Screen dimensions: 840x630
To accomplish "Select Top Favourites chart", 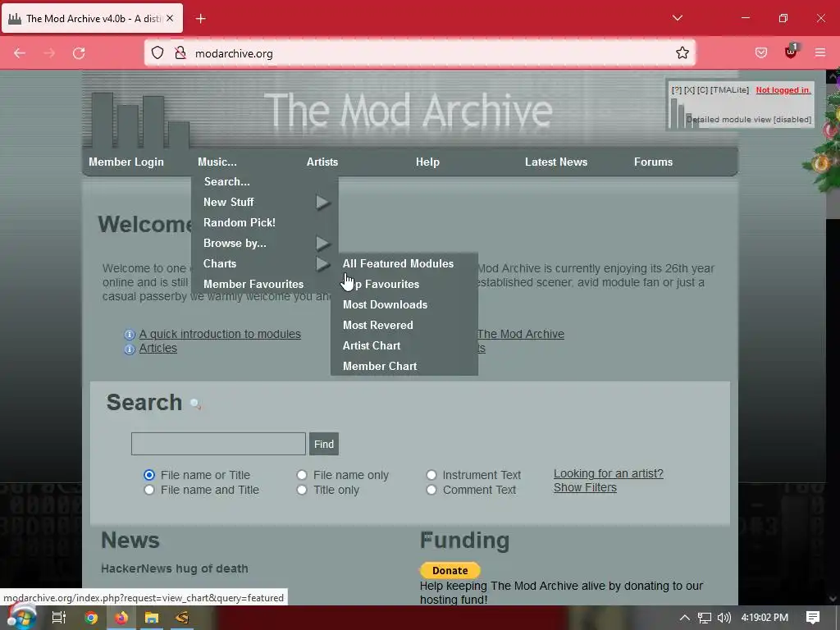I will [x=381, y=284].
